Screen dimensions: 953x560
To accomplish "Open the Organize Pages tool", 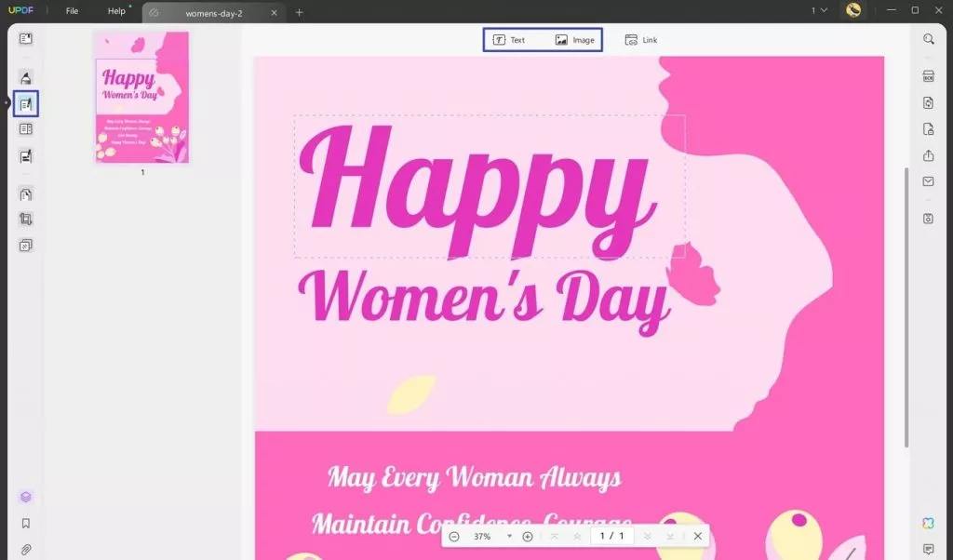I will [x=25, y=195].
